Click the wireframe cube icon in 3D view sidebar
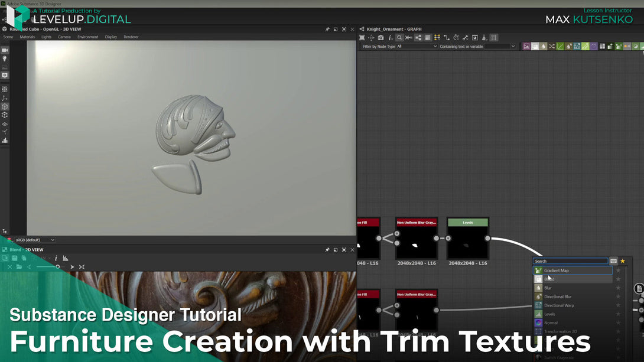644x362 pixels. pos(5,115)
